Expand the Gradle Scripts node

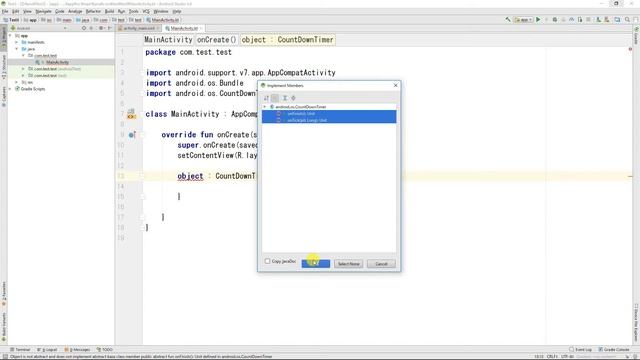coord(11,89)
